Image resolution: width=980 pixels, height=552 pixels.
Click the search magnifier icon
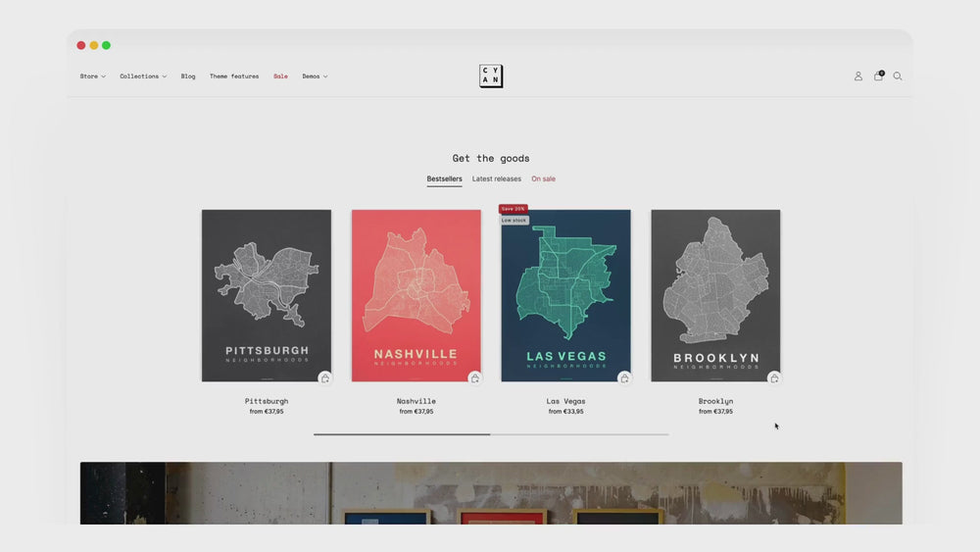pyautogui.click(x=898, y=76)
